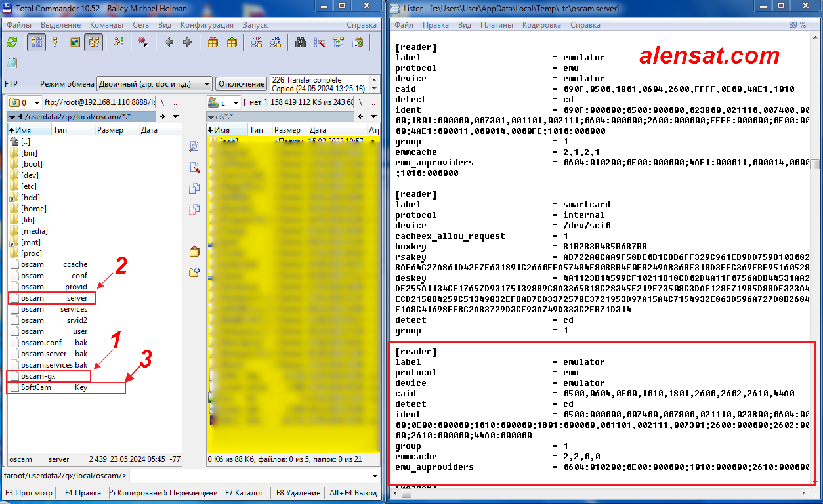Open Плагины menu in Lister
The image size is (823, 504).
point(497,25)
